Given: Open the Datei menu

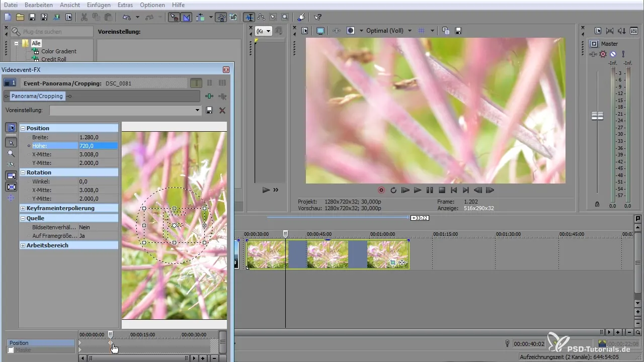Looking at the screenshot, I should (x=11, y=5).
